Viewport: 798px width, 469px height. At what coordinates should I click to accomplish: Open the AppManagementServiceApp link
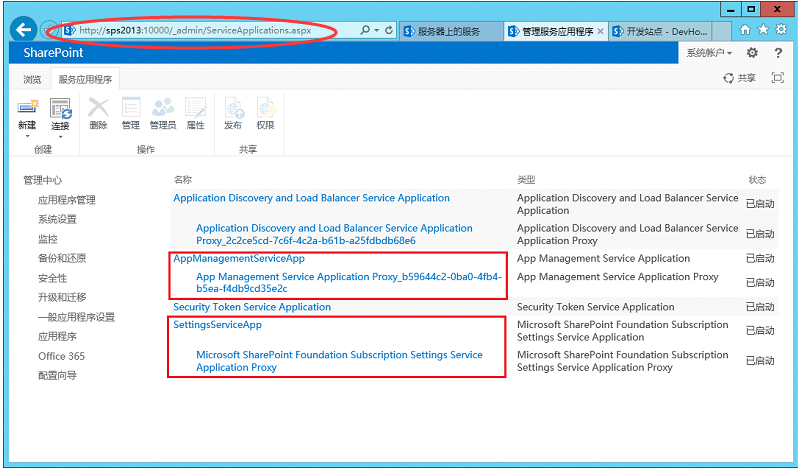pos(239,258)
